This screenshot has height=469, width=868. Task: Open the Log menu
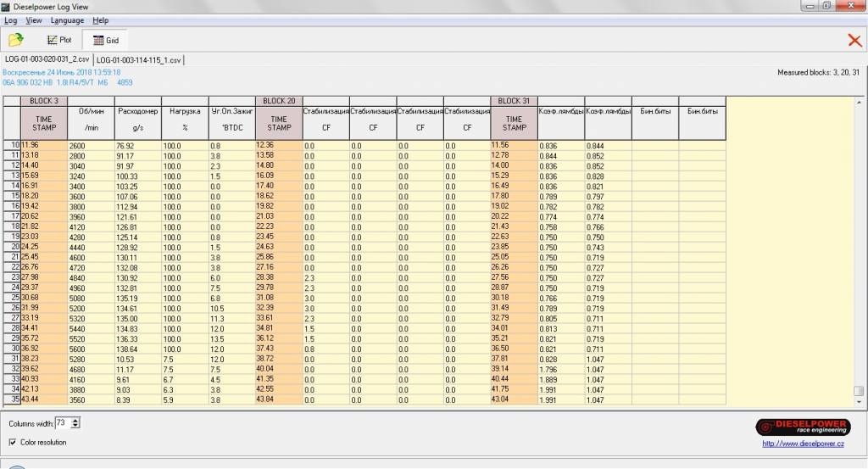click(x=10, y=20)
